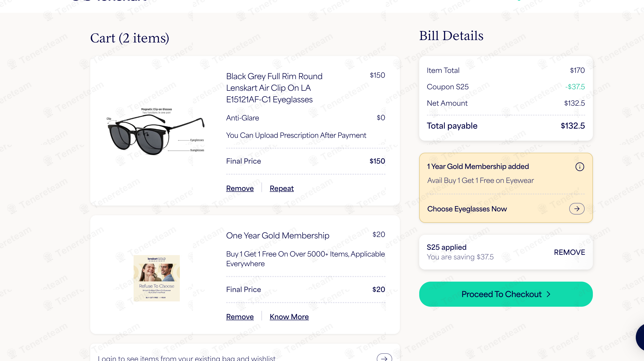Open Know More for Gold Membership

click(x=289, y=317)
